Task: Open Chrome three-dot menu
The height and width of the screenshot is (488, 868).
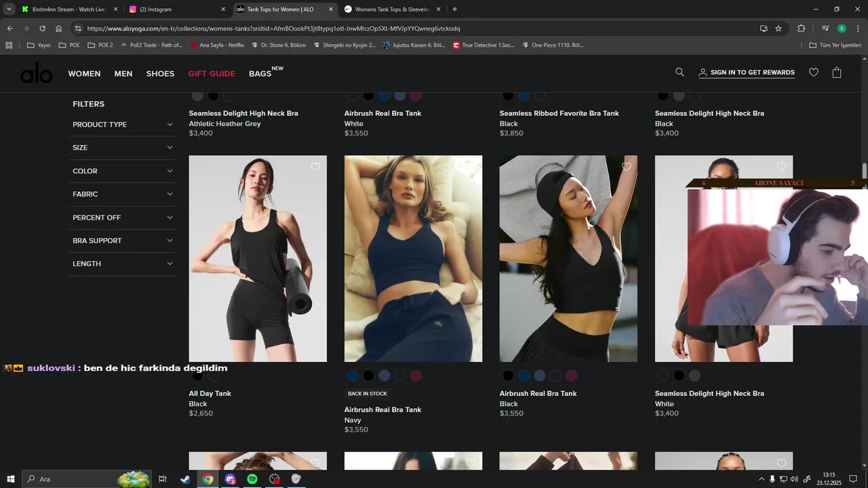Action: click(x=856, y=28)
